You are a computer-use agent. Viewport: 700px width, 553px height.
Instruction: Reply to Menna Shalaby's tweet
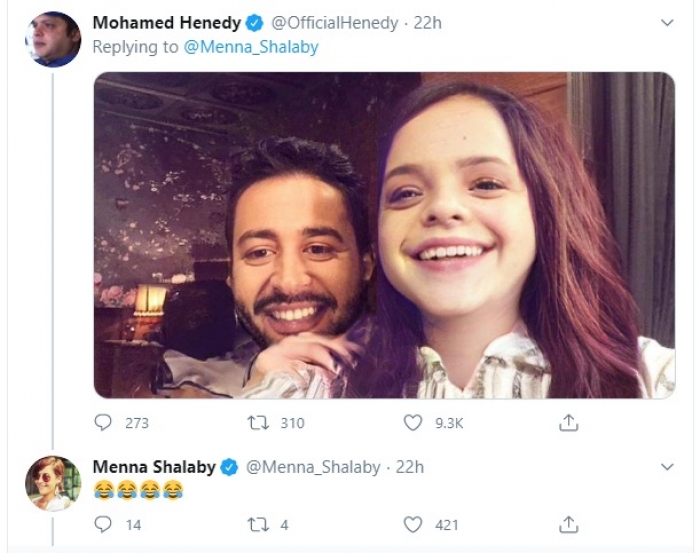click(x=103, y=524)
